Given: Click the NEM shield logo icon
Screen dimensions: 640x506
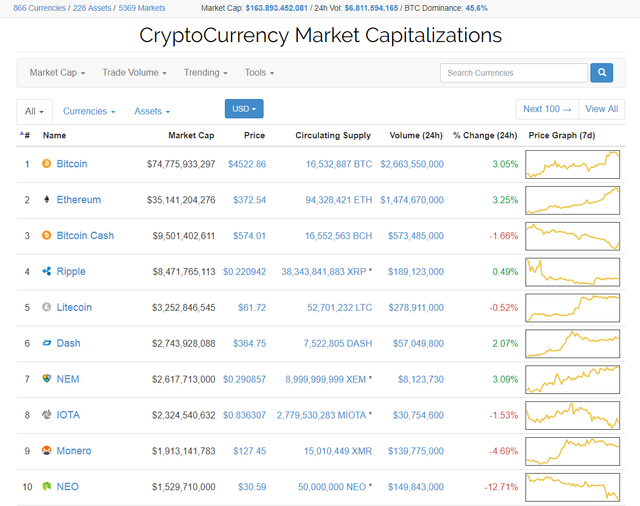Looking at the screenshot, I should (x=47, y=379).
